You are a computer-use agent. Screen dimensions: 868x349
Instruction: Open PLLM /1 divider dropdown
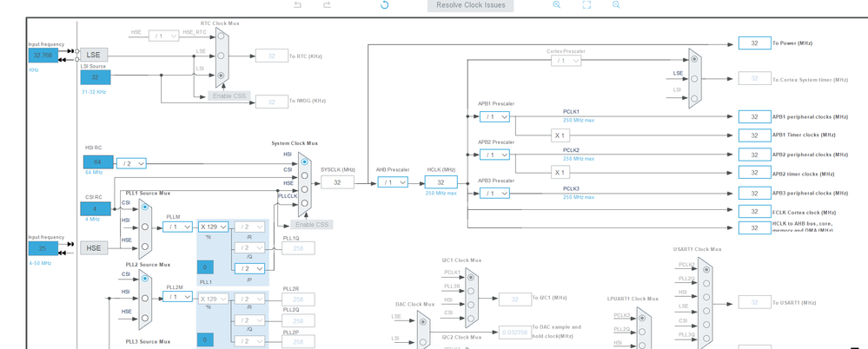tap(177, 227)
